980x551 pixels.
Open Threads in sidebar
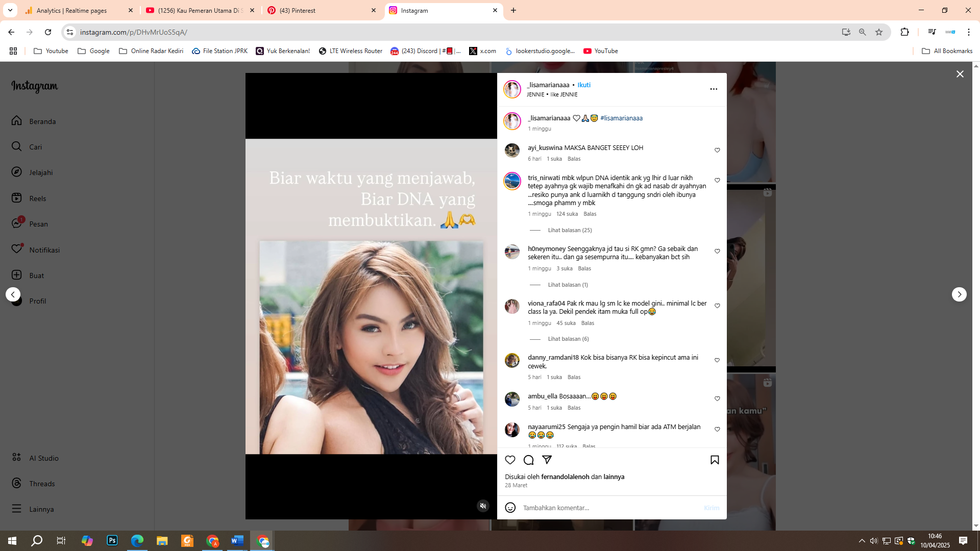(33, 483)
